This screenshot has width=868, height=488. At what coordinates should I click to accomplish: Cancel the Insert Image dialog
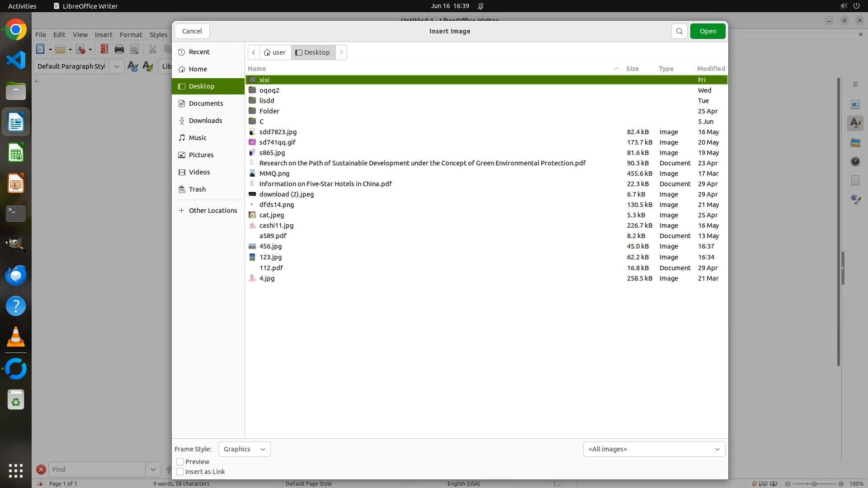point(192,31)
